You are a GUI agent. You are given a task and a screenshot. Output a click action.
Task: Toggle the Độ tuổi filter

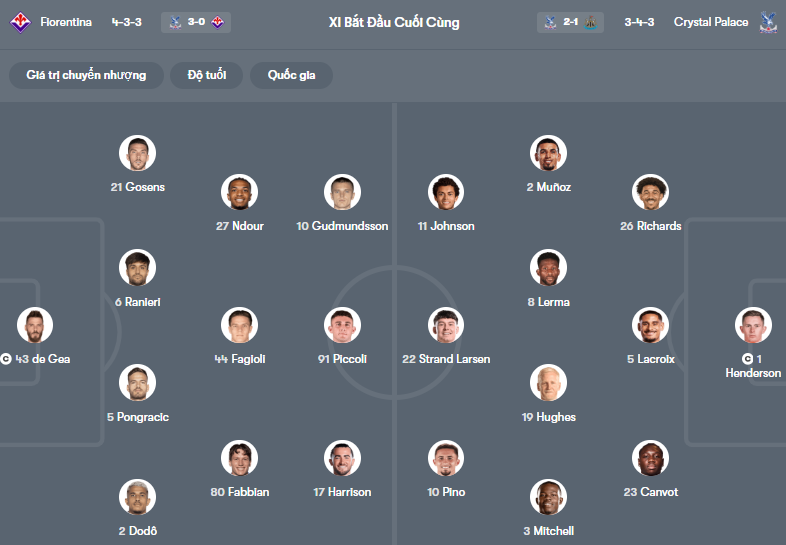(207, 75)
